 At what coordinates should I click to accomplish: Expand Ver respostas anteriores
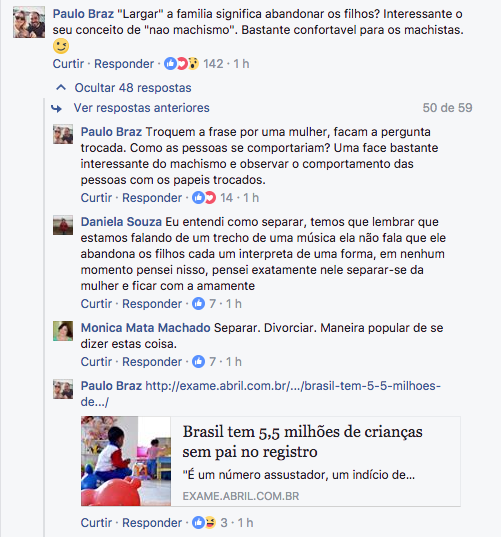141,108
